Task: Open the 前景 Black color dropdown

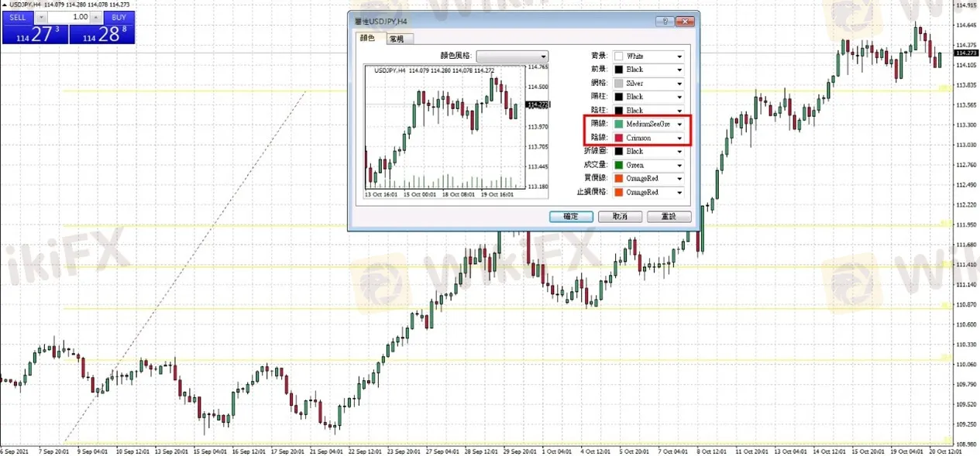Action: (x=648, y=70)
